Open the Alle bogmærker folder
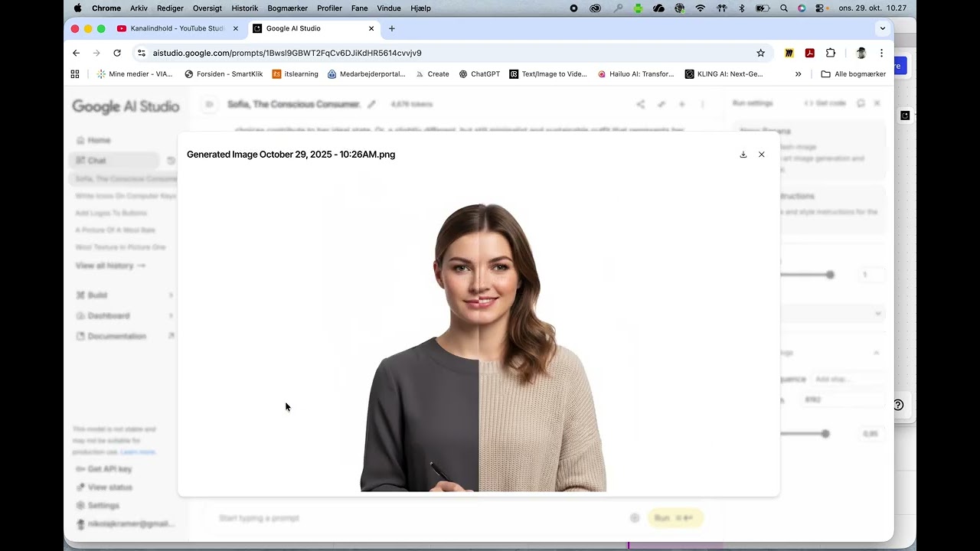The image size is (980, 551). pyautogui.click(x=853, y=74)
